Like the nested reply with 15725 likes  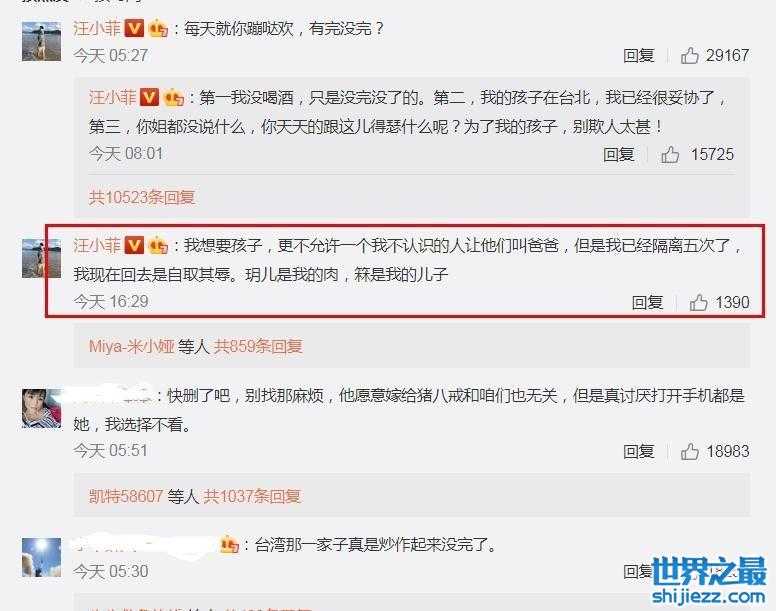[x=670, y=155]
